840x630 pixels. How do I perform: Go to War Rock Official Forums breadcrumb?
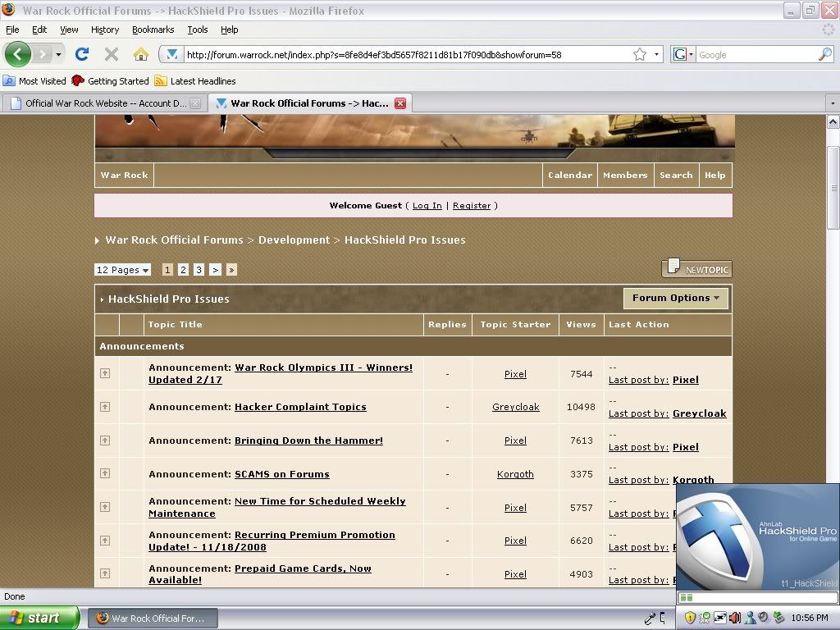click(x=174, y=240)
